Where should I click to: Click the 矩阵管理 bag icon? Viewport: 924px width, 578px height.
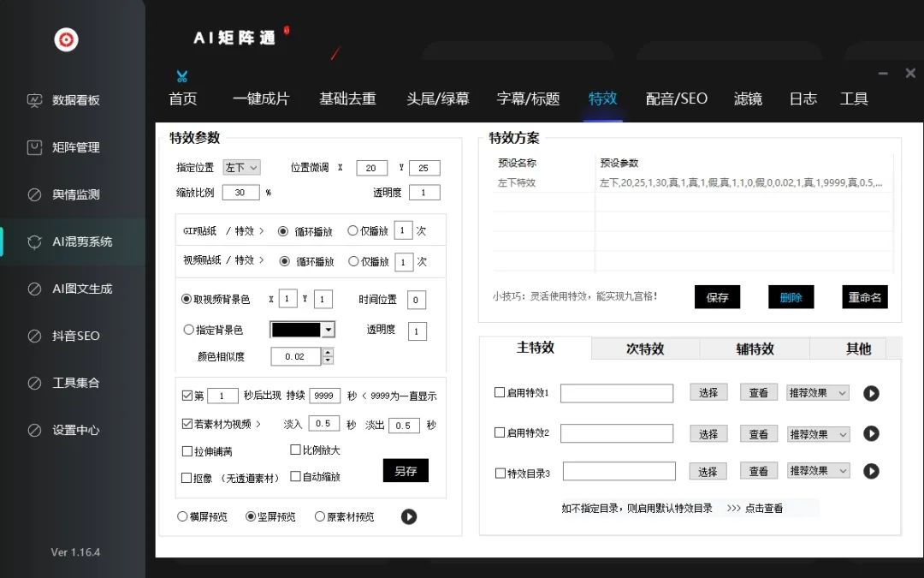pyautogui.click(x=35, y=147)
